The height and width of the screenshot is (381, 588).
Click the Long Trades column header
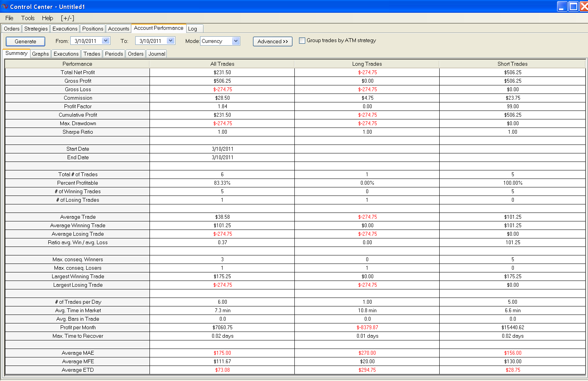[x=367, y=64]
